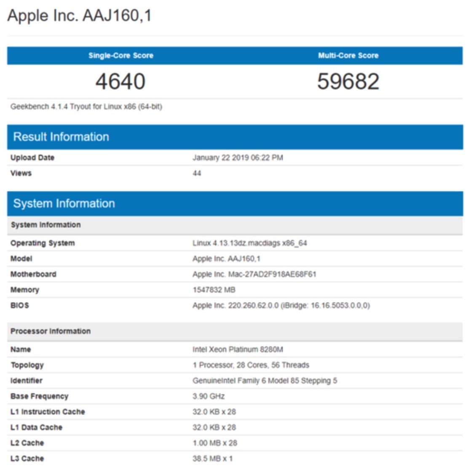Viewport: 466px width, 476px height.
Task: Select the GenuineIntel Family 6 Model 85 value
Action: [x=265, y=381]
